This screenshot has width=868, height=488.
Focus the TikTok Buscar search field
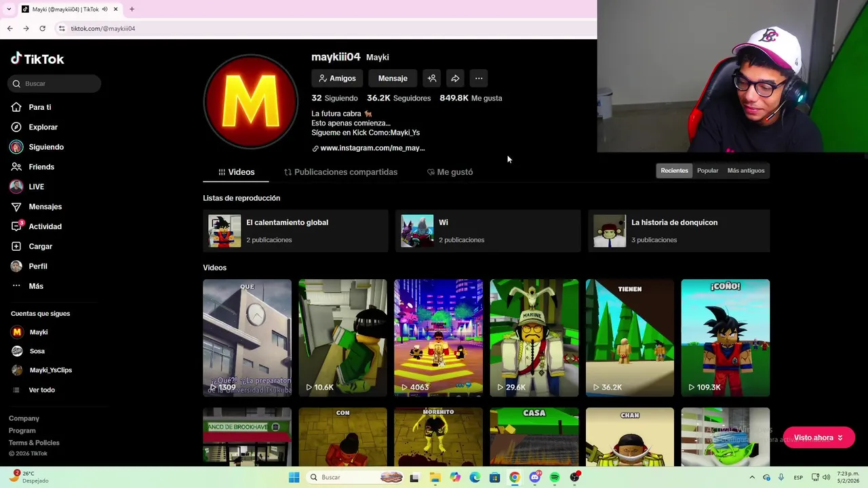click(x=55, y=83)
